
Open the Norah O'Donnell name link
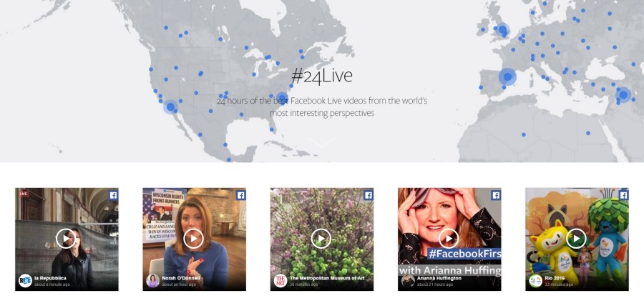181,278
